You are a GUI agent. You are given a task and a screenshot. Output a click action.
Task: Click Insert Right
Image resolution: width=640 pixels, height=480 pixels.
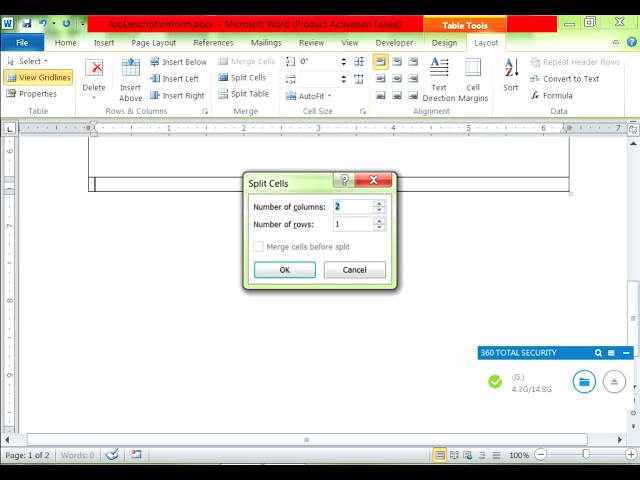coord(177,95)
